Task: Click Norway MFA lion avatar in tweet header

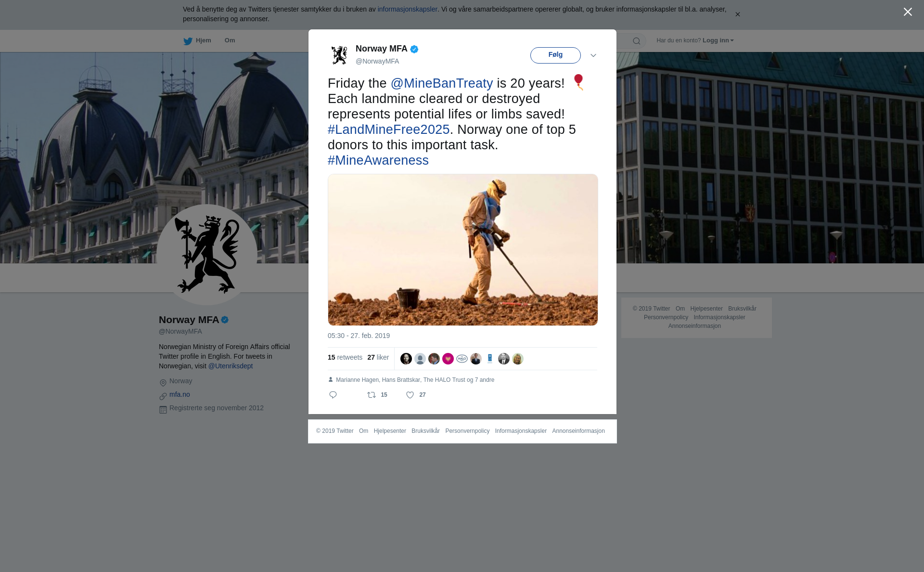Action: tap(339, 55)
